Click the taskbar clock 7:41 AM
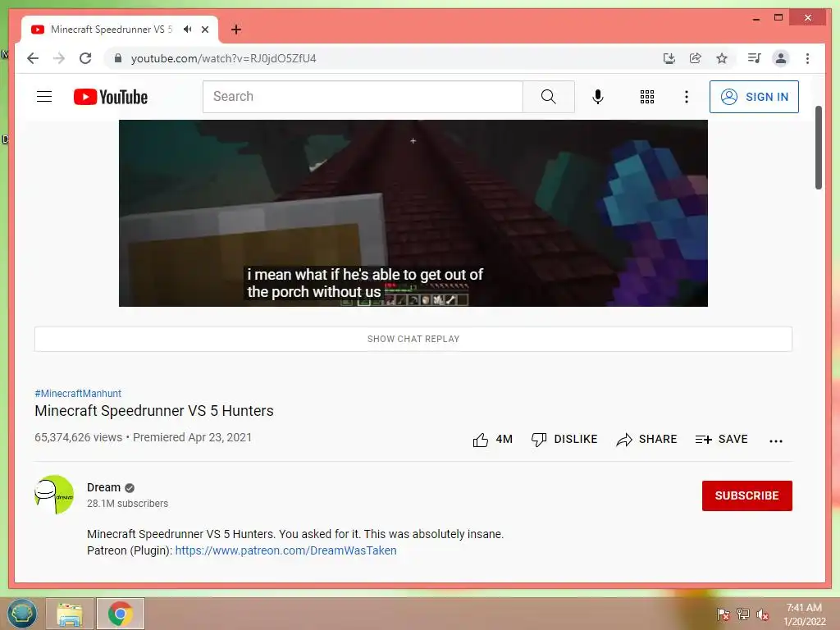 click(804, 614)
